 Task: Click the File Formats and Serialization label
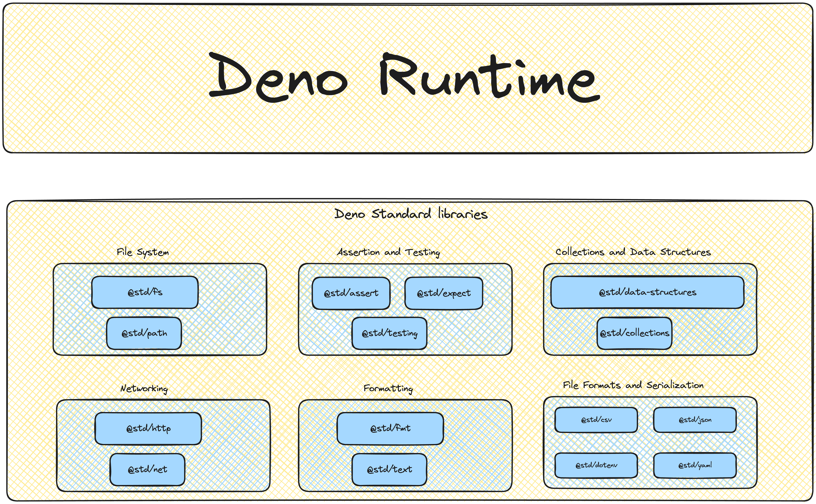tap(633, 385)
